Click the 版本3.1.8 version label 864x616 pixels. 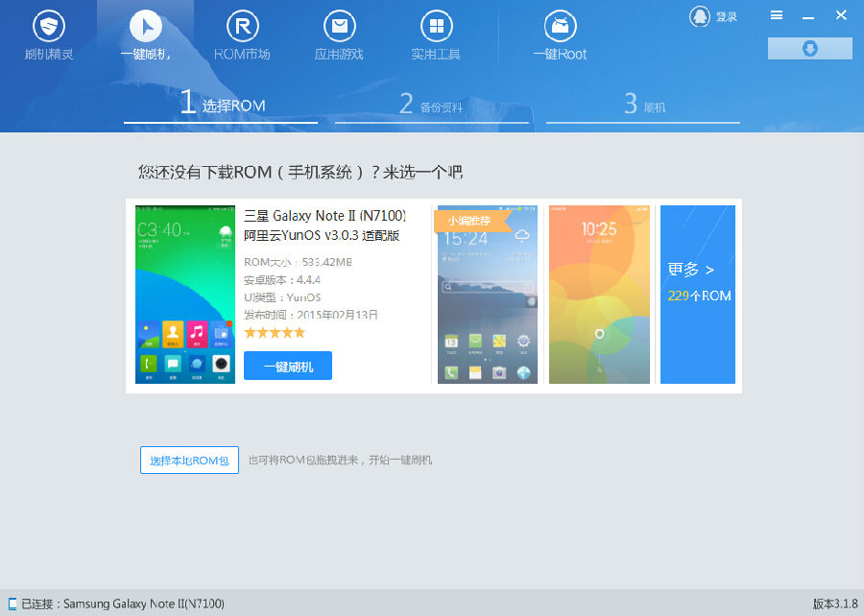point(835,604)
